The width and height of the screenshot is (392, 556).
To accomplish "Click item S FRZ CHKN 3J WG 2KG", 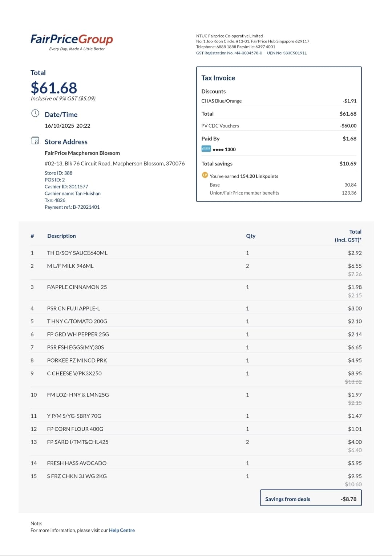I will click(x=77, y=476).
